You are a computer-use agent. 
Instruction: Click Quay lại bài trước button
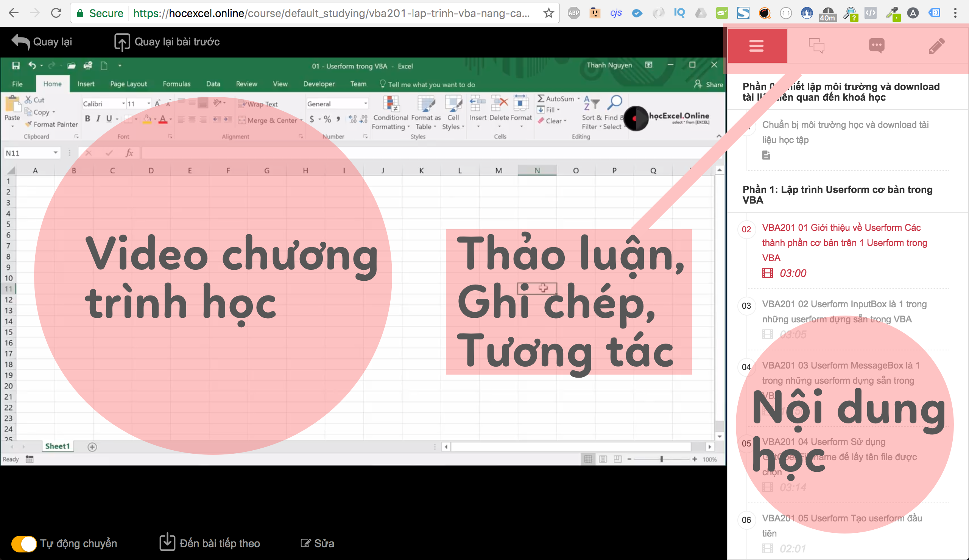tap(167, 42)
